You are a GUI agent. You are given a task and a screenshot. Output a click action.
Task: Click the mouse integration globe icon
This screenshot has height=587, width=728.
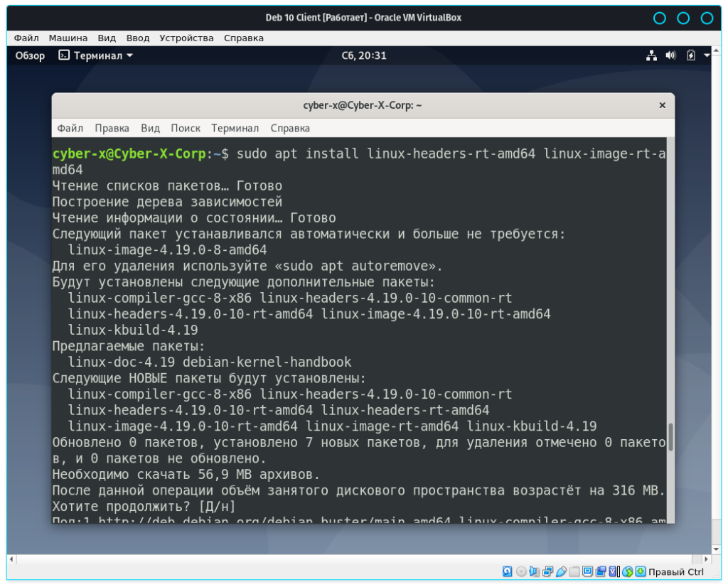click(x=628, y=572)
